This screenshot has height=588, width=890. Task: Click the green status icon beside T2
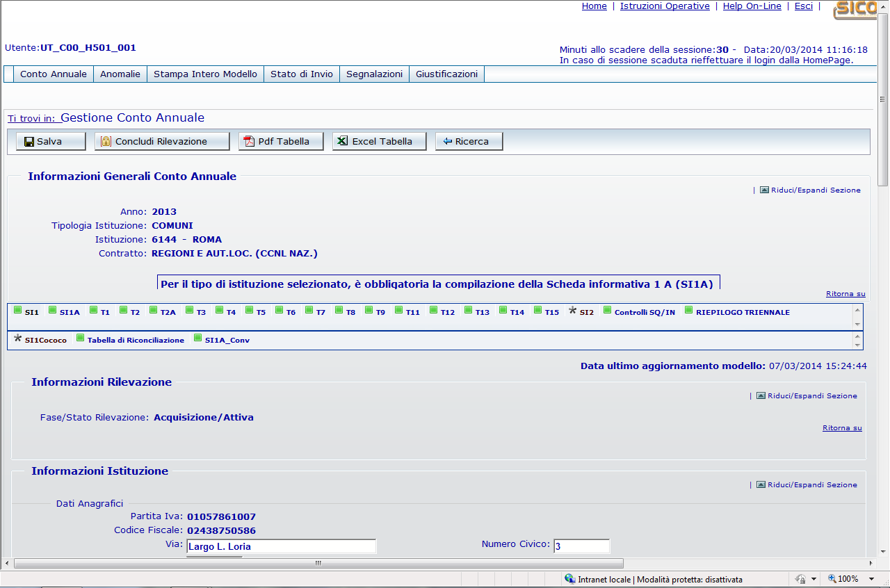click(x=123, y=310)
